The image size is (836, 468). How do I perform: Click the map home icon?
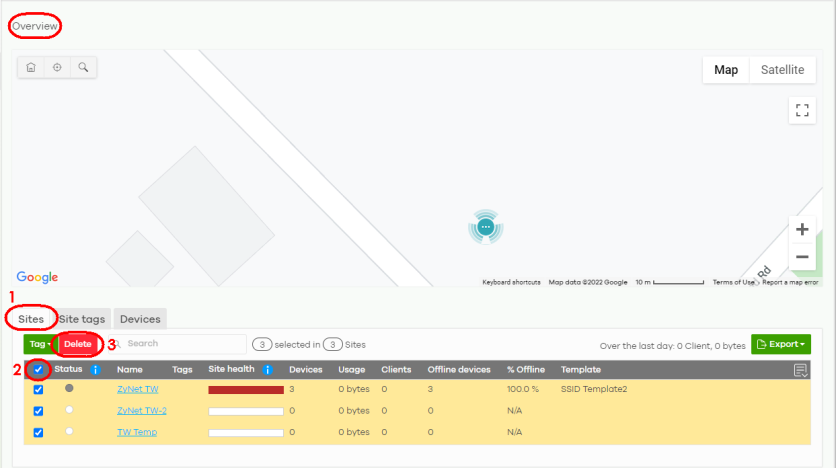[31, 67]
